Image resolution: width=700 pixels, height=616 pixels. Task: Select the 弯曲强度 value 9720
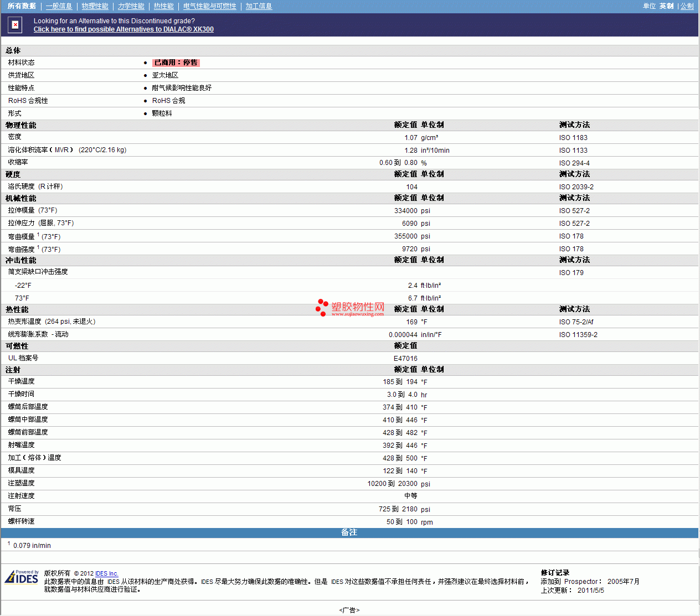point(410,249)
